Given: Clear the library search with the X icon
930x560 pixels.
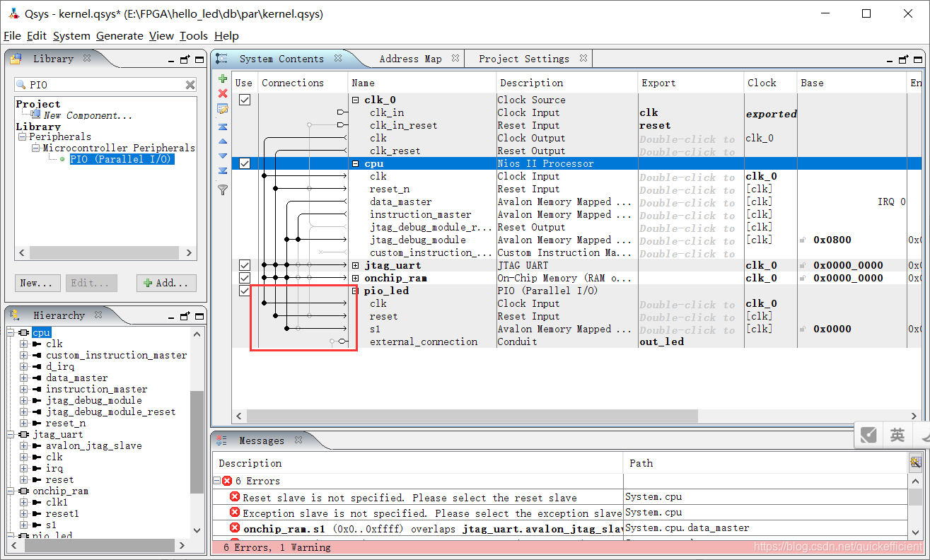Looking at the screenshot, I should pos(190,85).
